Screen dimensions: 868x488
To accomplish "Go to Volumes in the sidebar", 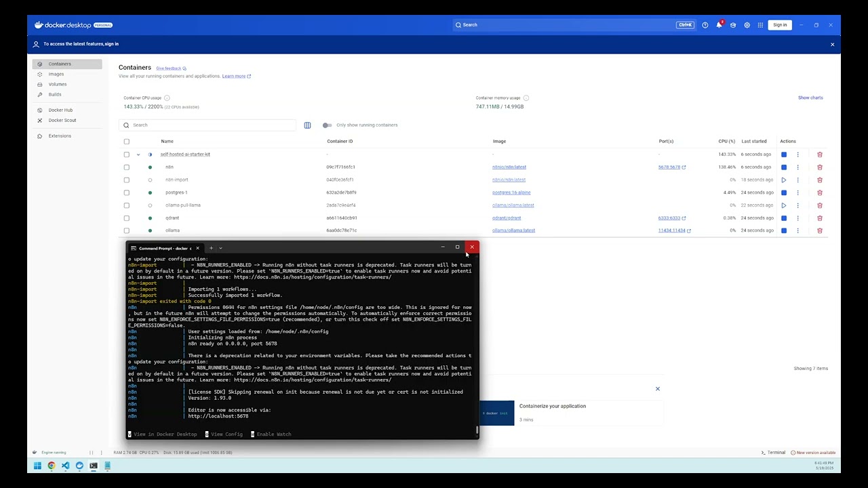I will click(67, 85).
